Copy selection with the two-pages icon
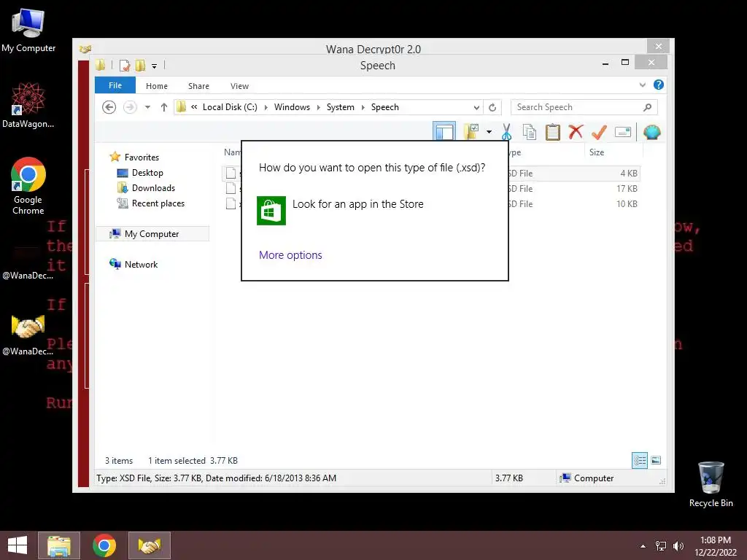Image resolution: width=747 pixels, height=560 pixels. tap(530, 131)
